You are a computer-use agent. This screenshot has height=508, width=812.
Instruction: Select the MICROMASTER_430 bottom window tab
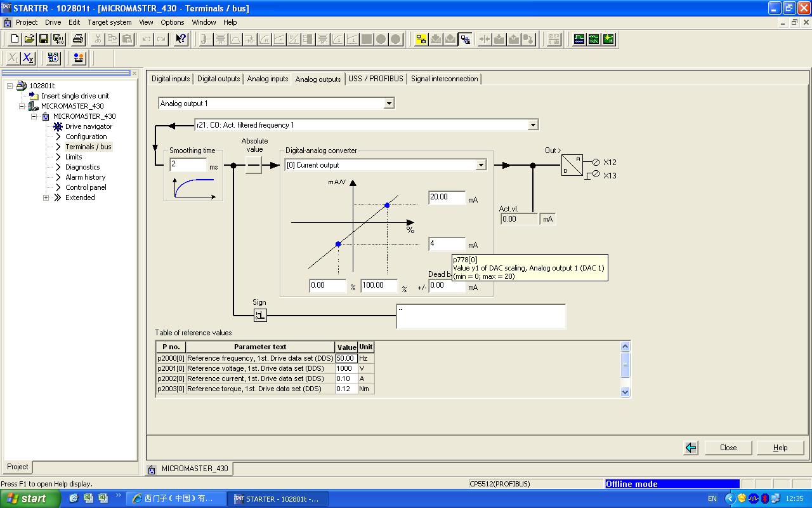pyautogui.click(x=190, y=469)
